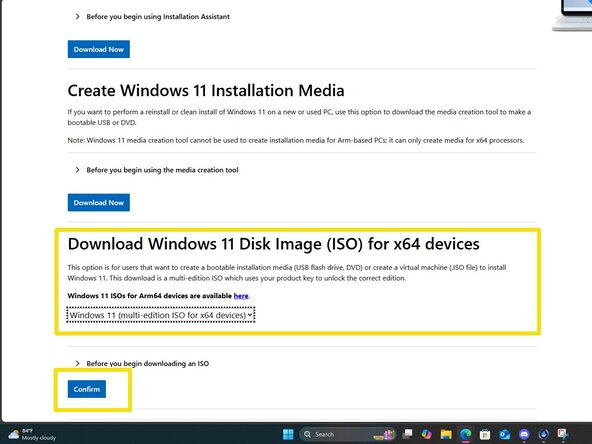Launch Copilot from the taskbar
592x444 pixels.
(427, 434)
